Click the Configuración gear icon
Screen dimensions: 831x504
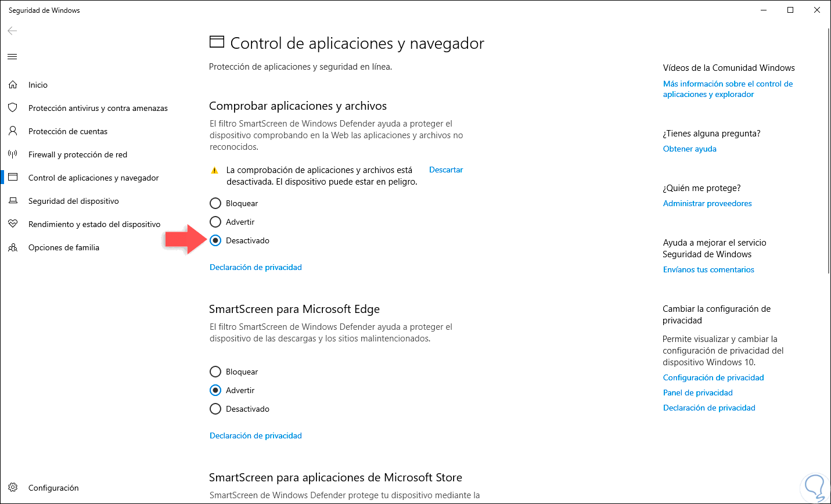click(x=13, y=488)
